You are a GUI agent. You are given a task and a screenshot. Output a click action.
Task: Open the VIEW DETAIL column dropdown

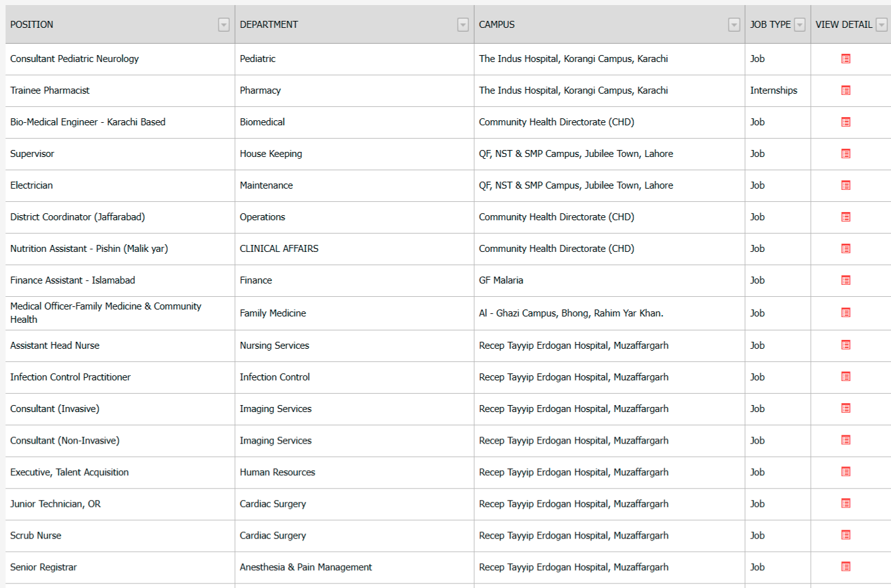coord(881,25)
